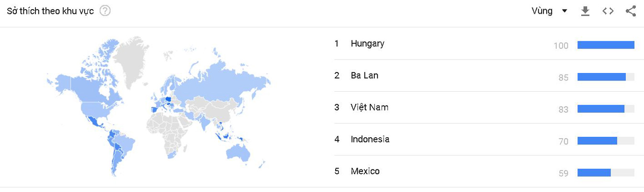Click the bar next to value 59
644x192 pixels.
594,173
